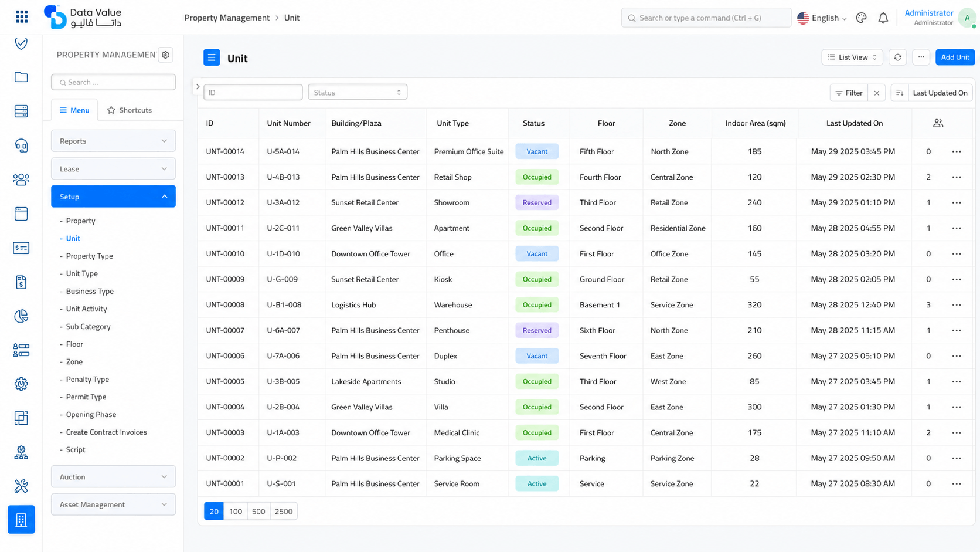Select Unit Type in Setup menu
Image resolution: width=980 pixels, height=552 pixels.
pyautogui.click(x=82, y=273)
